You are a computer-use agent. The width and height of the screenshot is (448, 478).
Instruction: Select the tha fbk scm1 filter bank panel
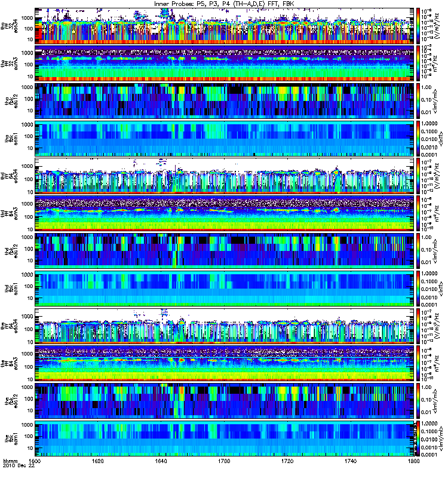(x=225, y=139)
